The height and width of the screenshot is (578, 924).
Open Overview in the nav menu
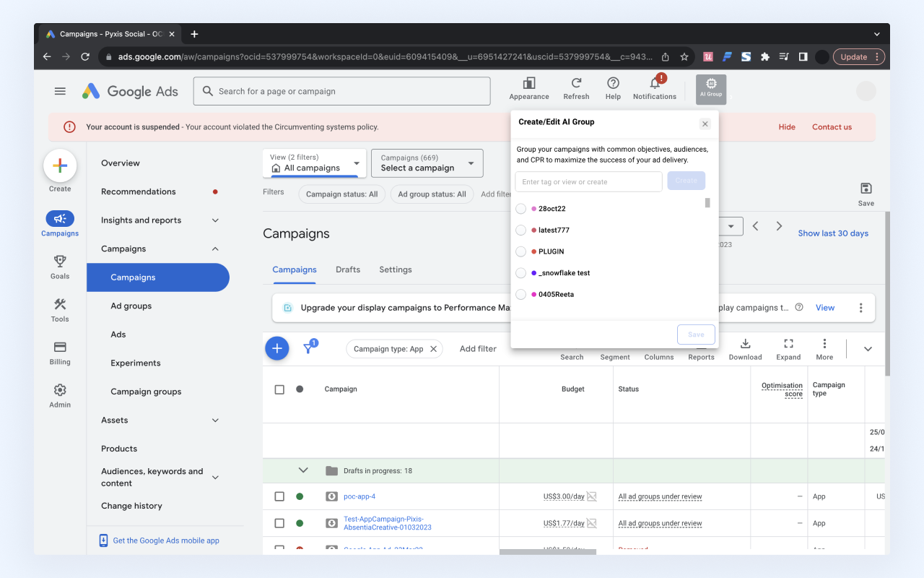click(x=121, y=163)
